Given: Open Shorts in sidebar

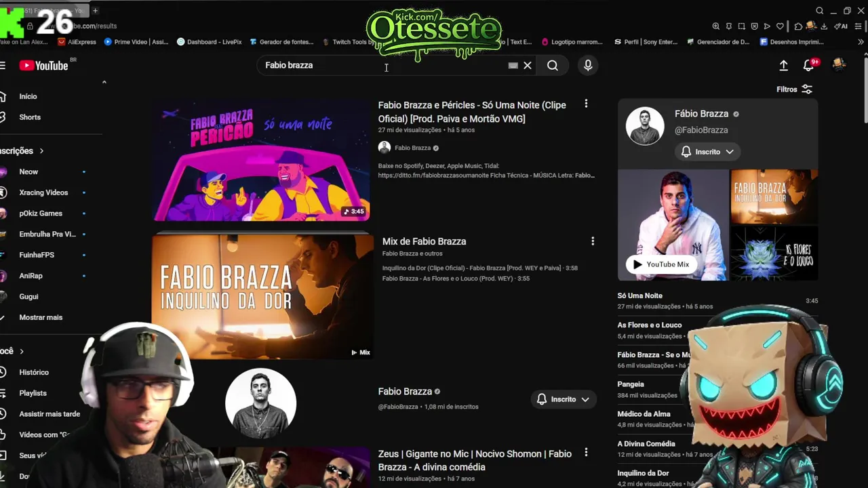Looking at the screenshot, I should pyautogui.click(x=30, y=117).
